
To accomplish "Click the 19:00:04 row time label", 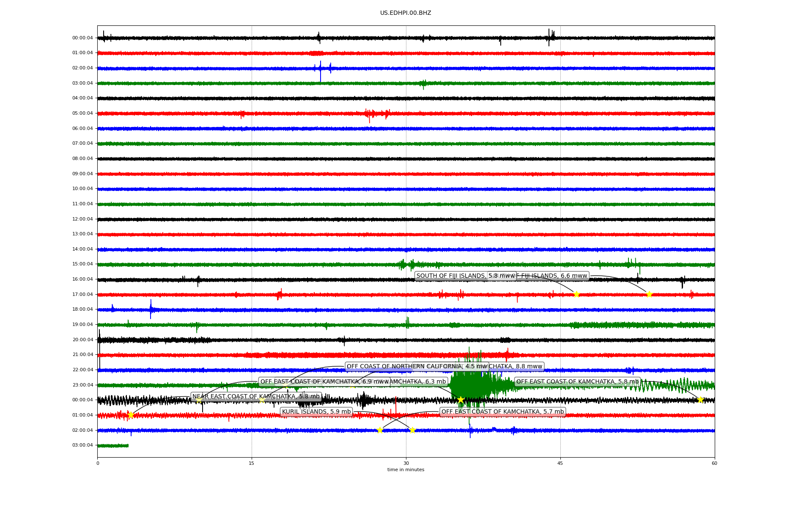I will pyautogui.click(x=82, y=325).
